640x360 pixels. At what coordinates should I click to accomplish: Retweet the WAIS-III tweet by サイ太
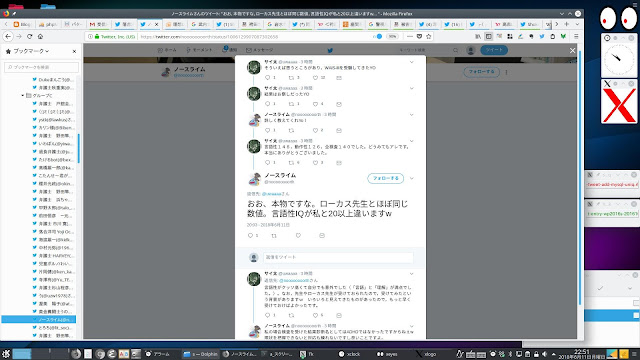(x=291, y=78)
